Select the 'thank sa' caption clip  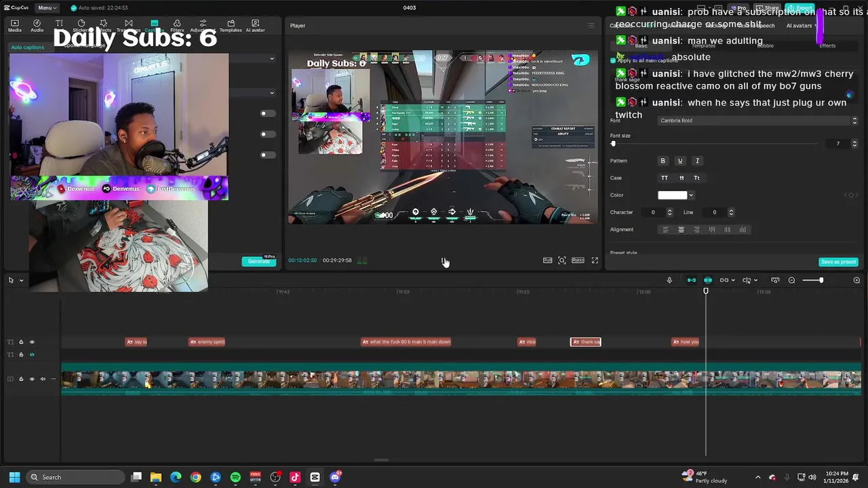[586, 342]
